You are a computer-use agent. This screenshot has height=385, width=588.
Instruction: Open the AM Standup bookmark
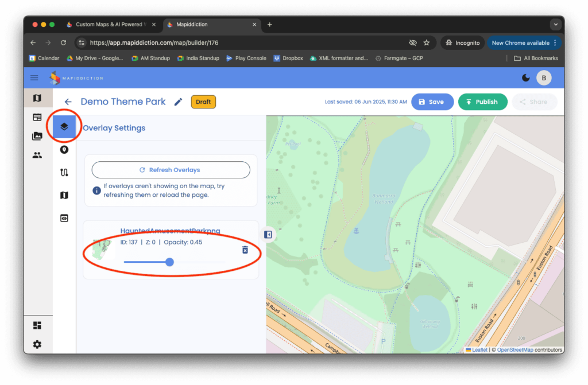151,58
